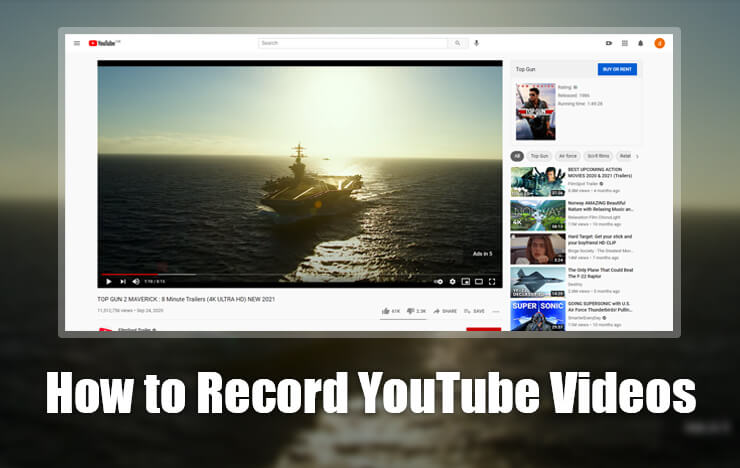
Task: Open the BEST UPCOMING ACTION MOVIES thumbnail
Action: [x=538, y=182]
